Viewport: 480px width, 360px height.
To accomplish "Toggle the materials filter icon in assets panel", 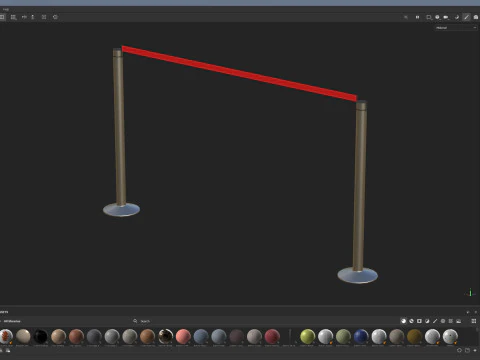I will click(x=403, y=321).
